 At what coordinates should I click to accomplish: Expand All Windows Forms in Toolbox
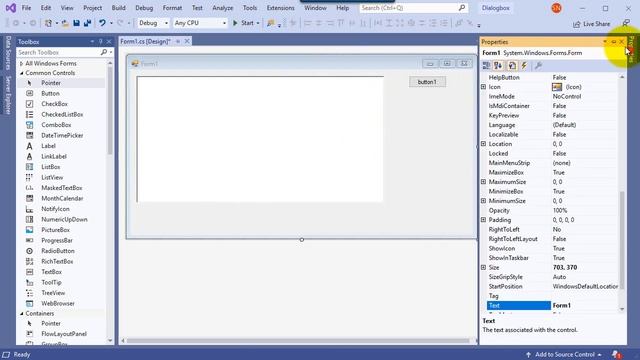tap(21, 64)
